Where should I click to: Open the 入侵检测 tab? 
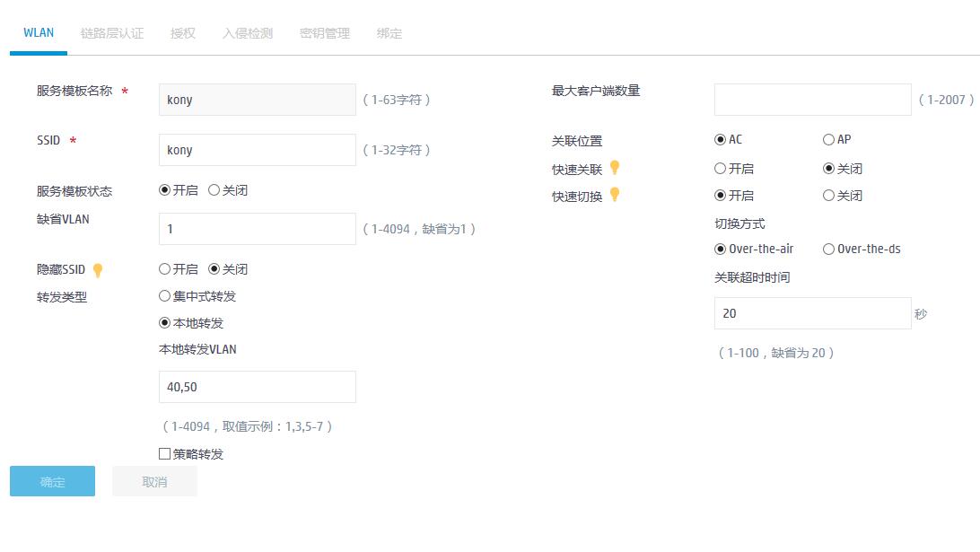click(248, 33)
